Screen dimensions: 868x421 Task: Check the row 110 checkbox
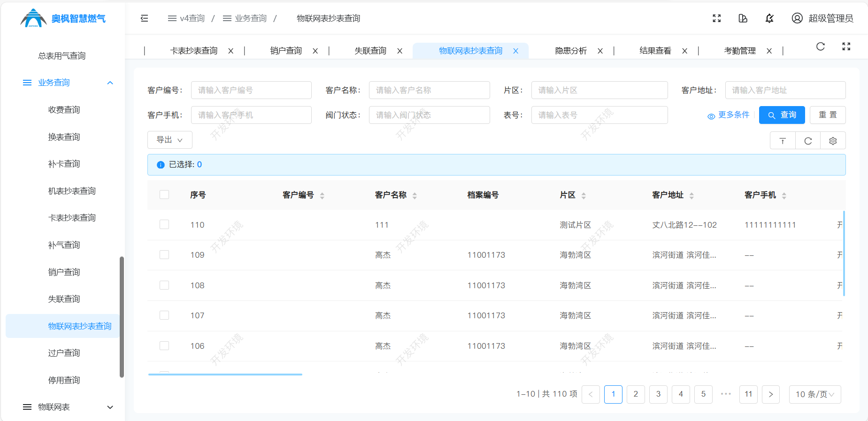click(x=164, y=224)
